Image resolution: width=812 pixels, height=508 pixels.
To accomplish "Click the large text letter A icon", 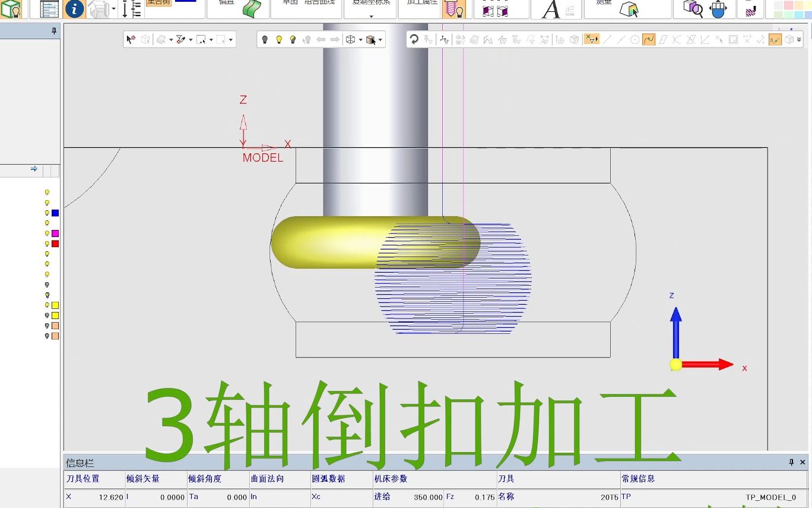I will [551, 10].
